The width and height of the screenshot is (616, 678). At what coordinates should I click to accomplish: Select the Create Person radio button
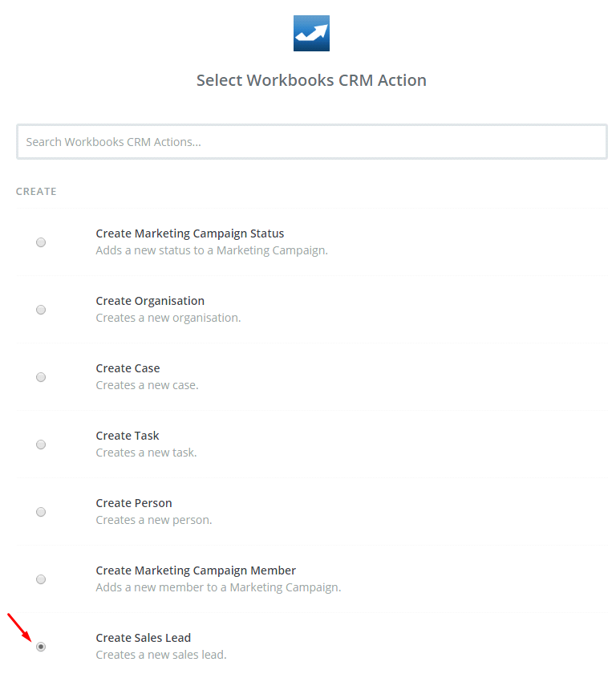(41, 512)
